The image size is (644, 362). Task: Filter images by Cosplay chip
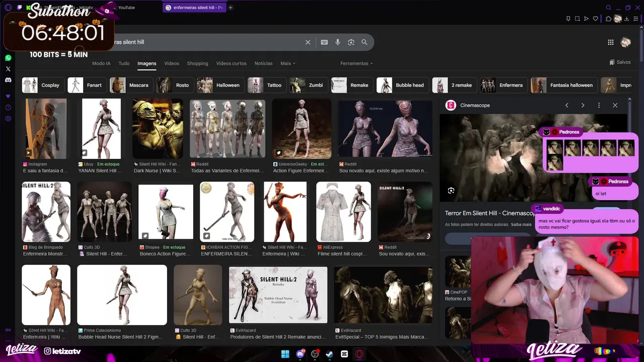[43, 85]
